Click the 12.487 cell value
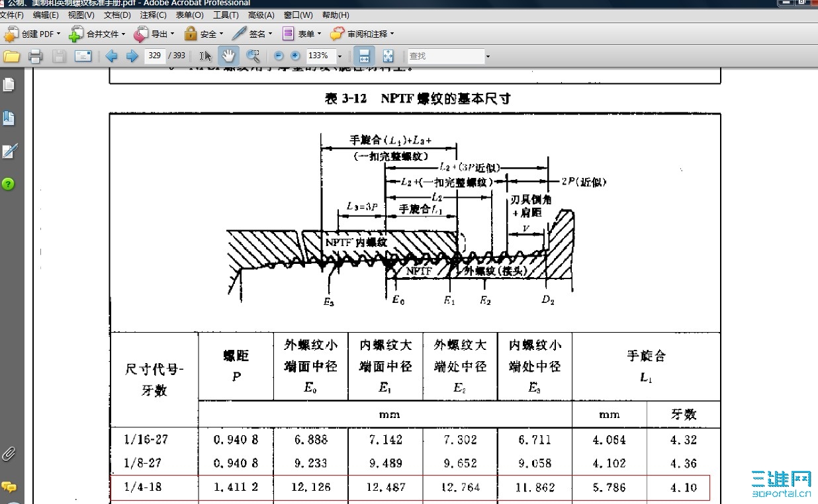The height and width of the screenshot is (504, 818). 385,487
